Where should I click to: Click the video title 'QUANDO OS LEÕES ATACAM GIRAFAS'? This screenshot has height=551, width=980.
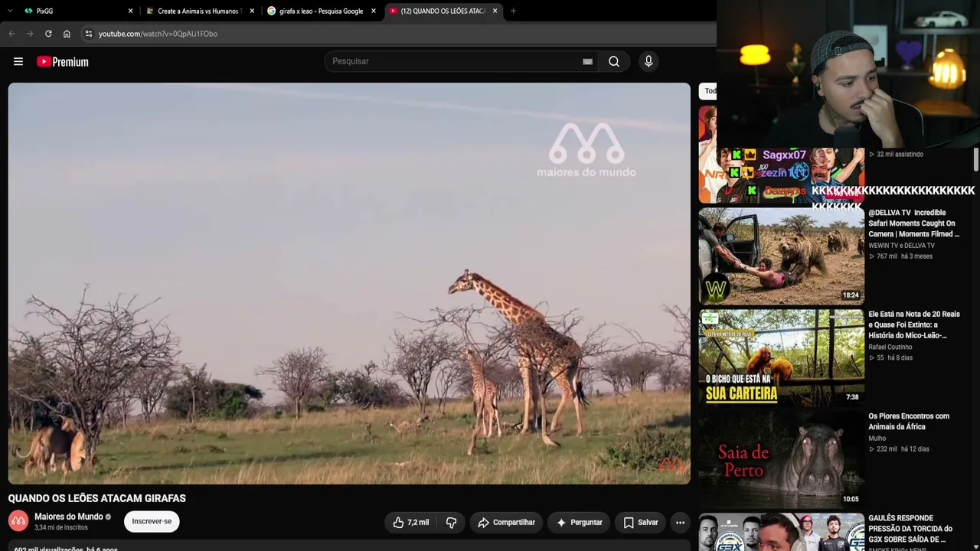97,498
